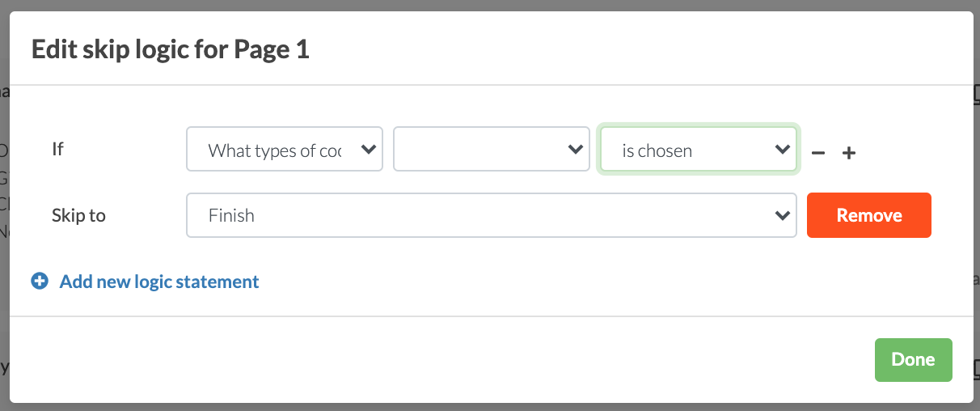
Task: Click 'Add new logic statement' link
Action: (159, 282)
